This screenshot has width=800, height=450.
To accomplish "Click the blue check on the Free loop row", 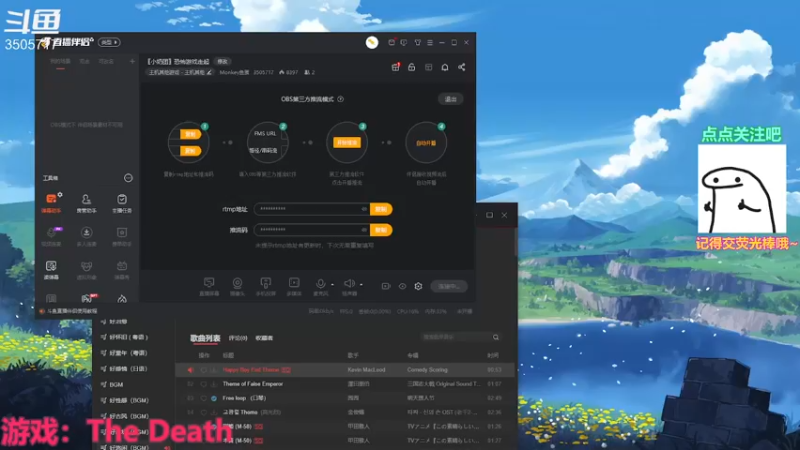I will 214,398.
